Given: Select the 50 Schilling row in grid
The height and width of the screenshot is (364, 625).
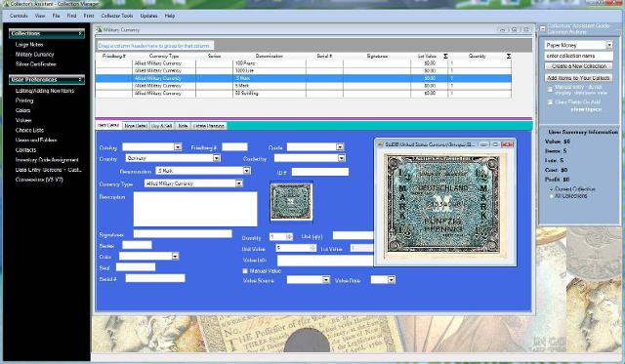Looking at the screenshot, I should tap(303, 94).
